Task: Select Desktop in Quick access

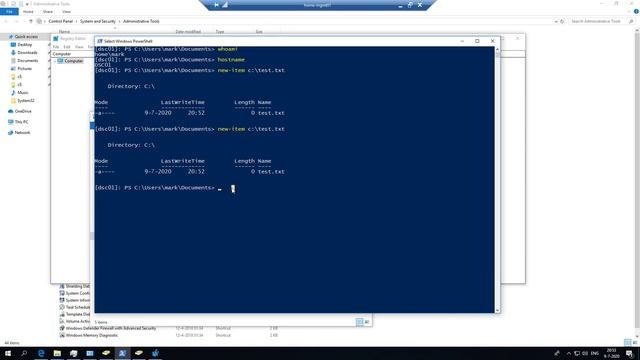Action: [x=24, y=44]
